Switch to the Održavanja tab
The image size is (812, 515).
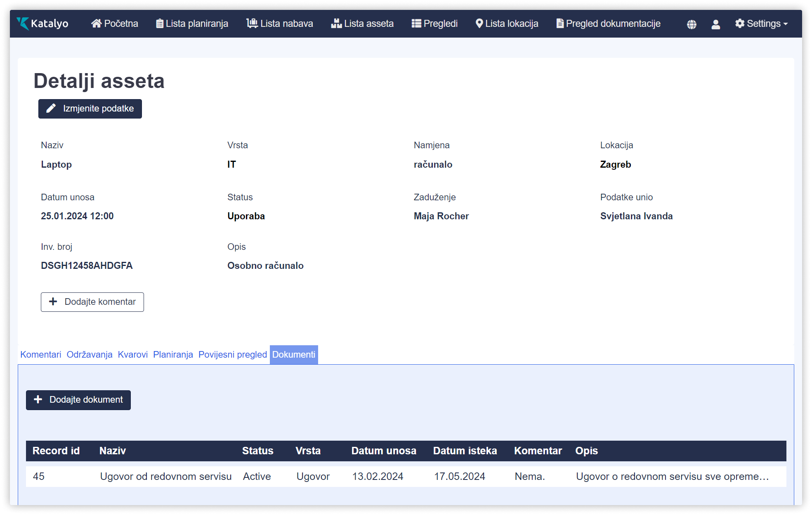click(x=89, y=354)
